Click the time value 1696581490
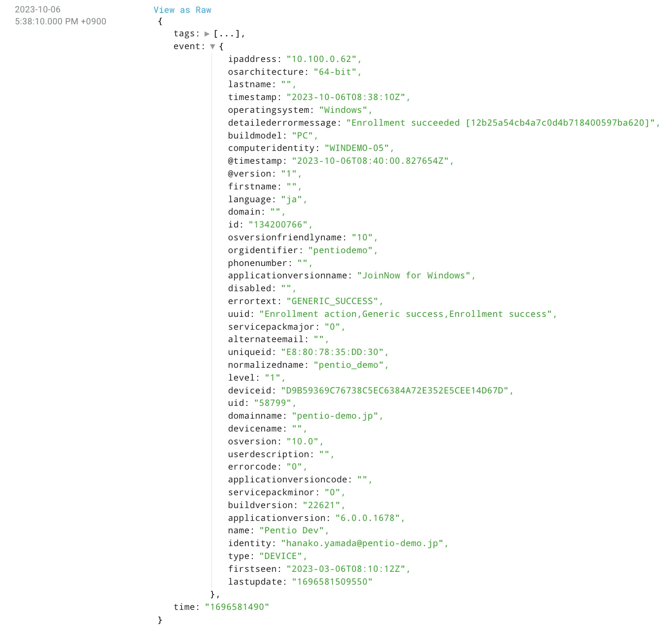Viewport: 672px width, 632px height. click(x=237, y=607)
